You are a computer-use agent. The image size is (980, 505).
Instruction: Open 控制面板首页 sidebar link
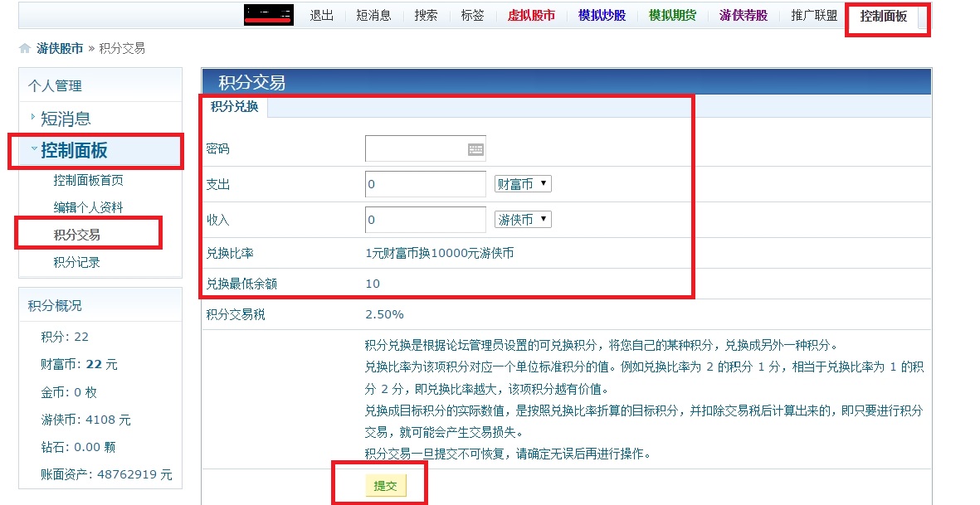point(89,180)
